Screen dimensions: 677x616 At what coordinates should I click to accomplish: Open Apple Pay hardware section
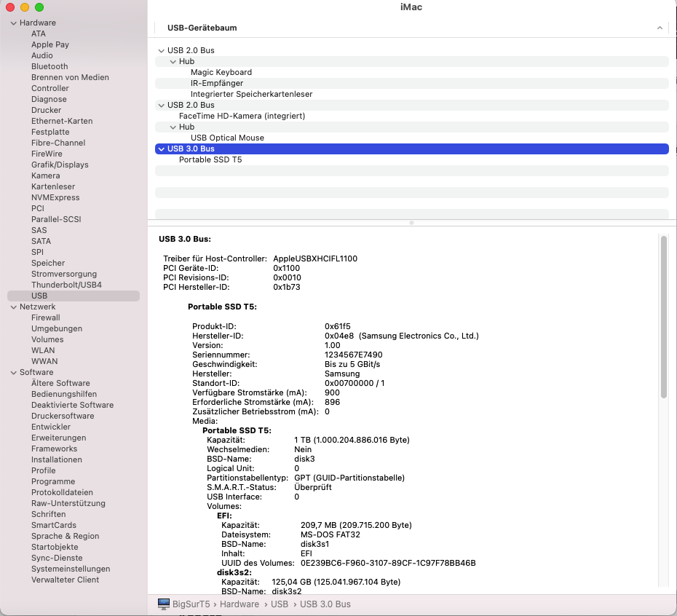click(x=50, y=44)
